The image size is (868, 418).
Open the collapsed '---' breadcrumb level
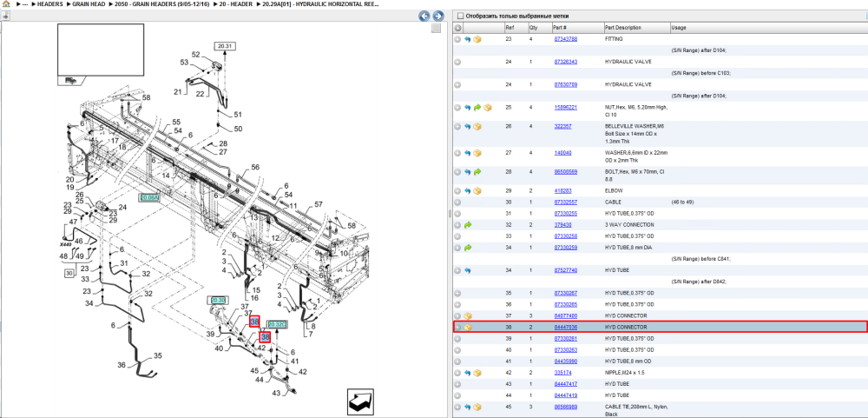(x=25, y=3)
